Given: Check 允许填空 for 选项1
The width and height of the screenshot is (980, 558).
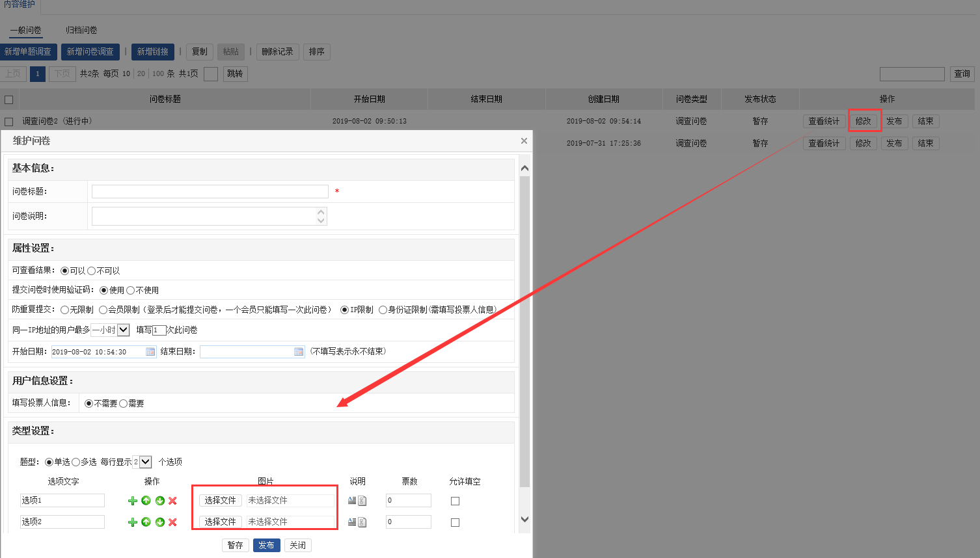Looking at the screenshot, I should click(x=455, y=501).
